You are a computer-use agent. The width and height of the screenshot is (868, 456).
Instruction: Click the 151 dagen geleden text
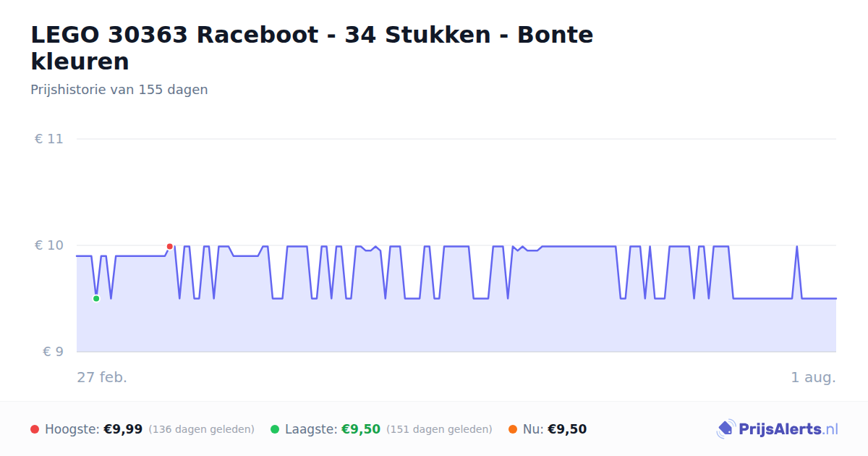tap(440, 429)
